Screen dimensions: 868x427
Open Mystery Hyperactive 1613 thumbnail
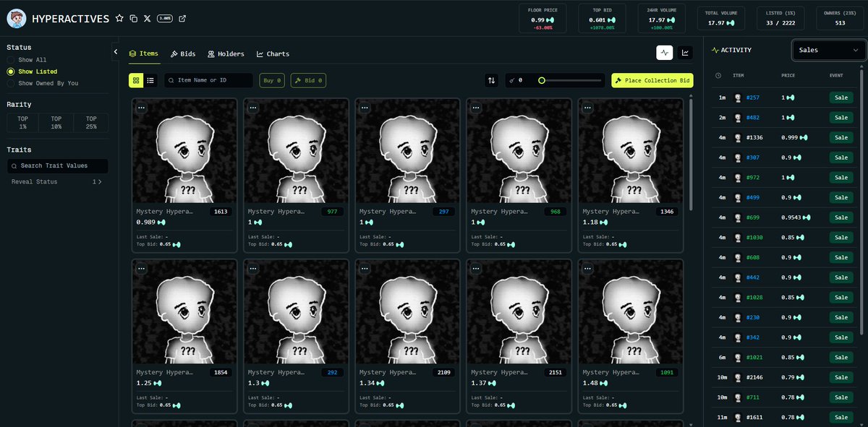click(x=184, y=150)
